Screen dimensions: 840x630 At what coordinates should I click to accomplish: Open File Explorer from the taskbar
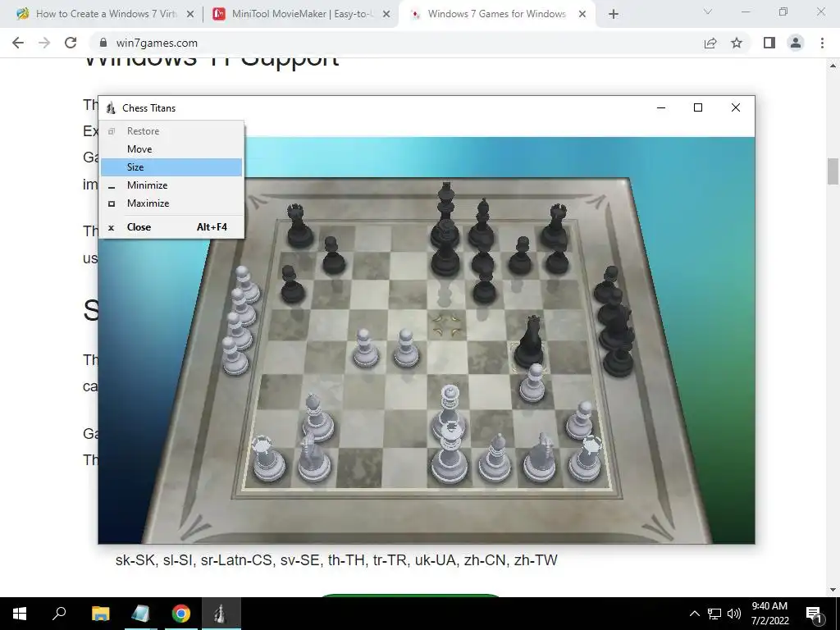pyautogui.click(x=100, y=614)
